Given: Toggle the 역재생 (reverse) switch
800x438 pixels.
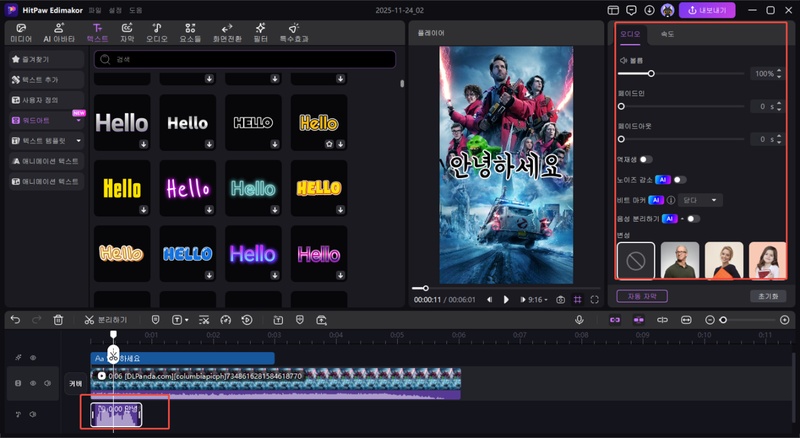Looking at the screenshot, I should pyautogui.click(x=646, y=159).
